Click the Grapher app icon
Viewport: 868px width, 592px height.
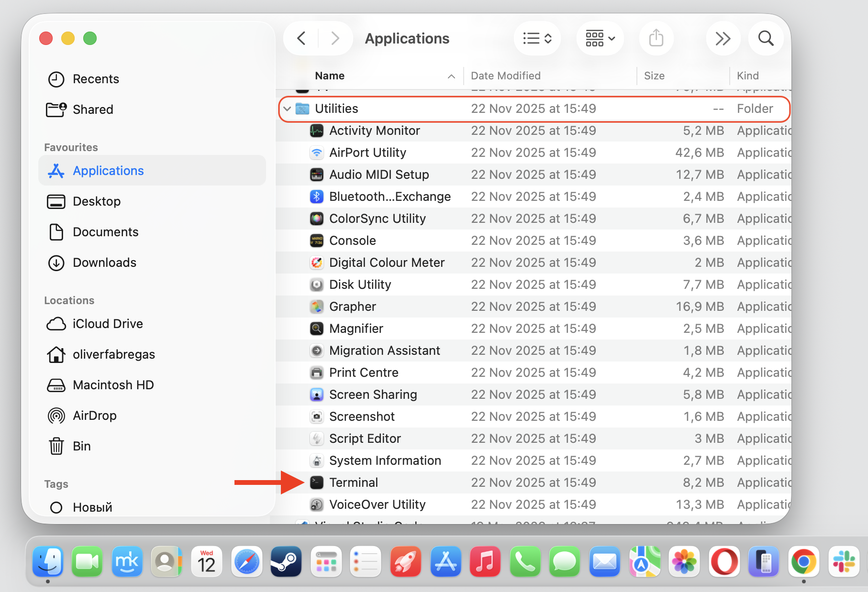316,307
